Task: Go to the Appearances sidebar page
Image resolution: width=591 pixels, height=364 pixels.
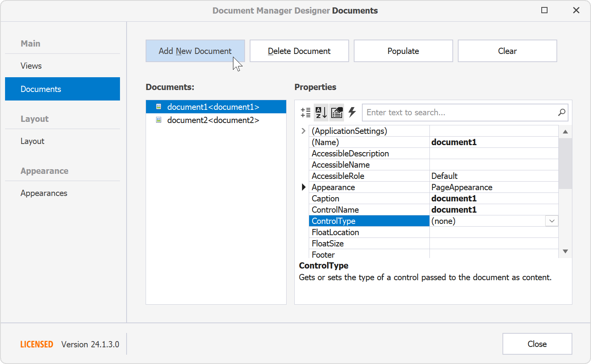Action: [x=44, y=193]
